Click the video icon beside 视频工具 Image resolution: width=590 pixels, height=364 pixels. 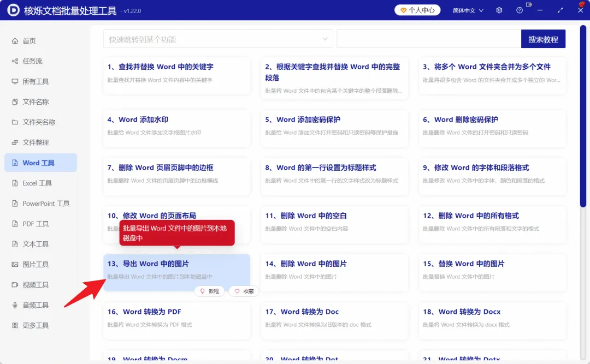(15, 285)
